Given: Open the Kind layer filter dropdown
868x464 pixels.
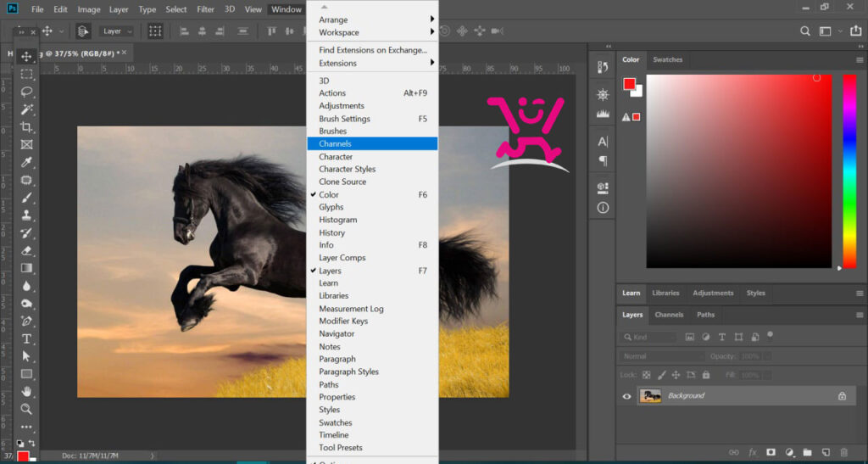Looking at the screenshot, I should (648, 337).
